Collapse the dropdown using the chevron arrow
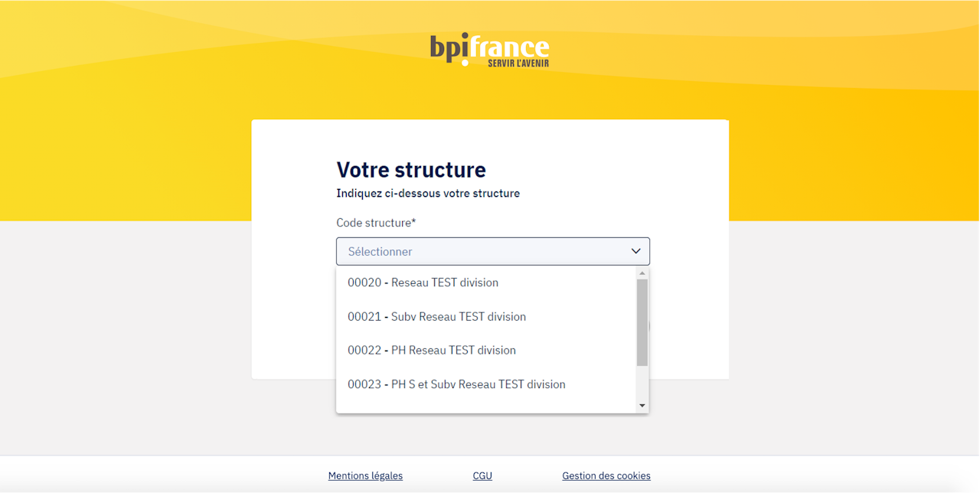 (635, 251)
